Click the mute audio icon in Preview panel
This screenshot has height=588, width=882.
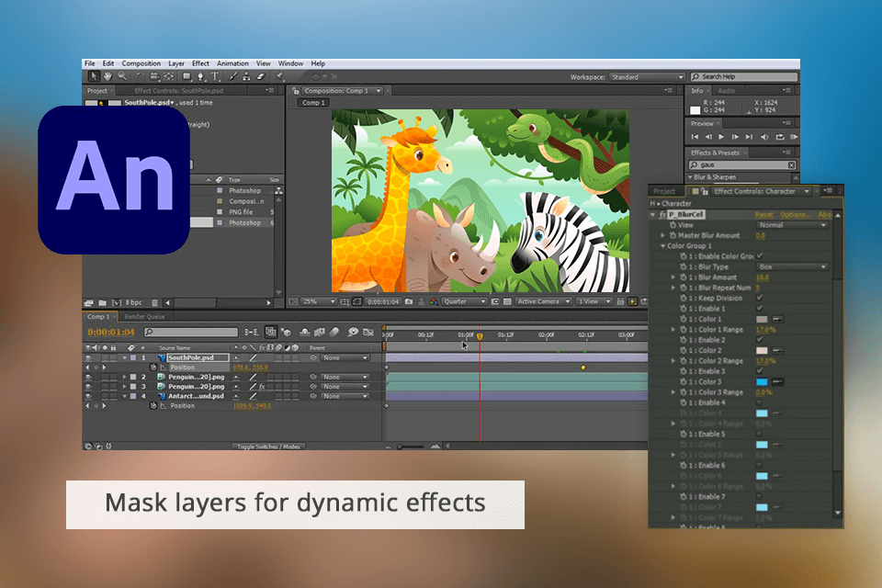(x=764, y=137)
